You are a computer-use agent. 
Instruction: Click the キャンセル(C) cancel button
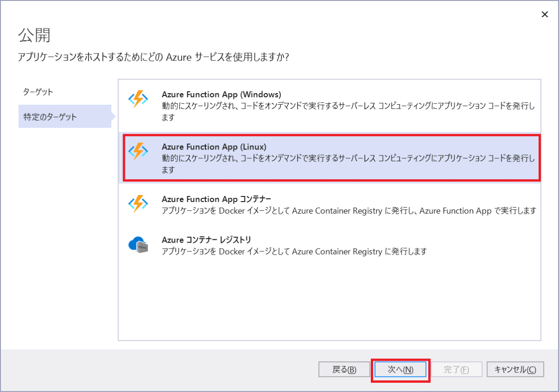coord(515,369)
